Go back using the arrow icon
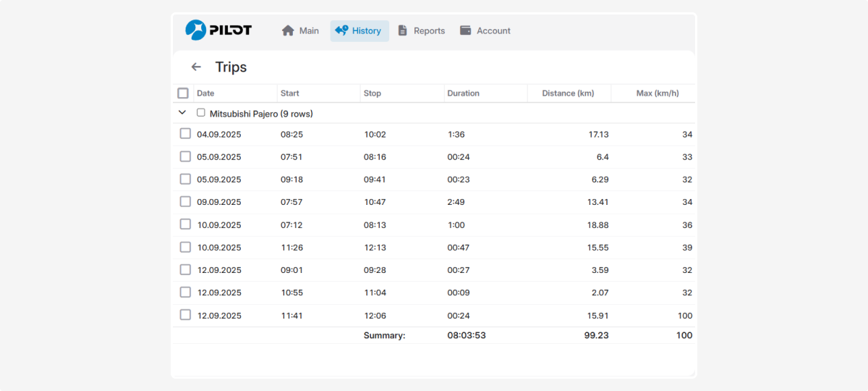This screenshot has height=391, width=868. [196, 67]
